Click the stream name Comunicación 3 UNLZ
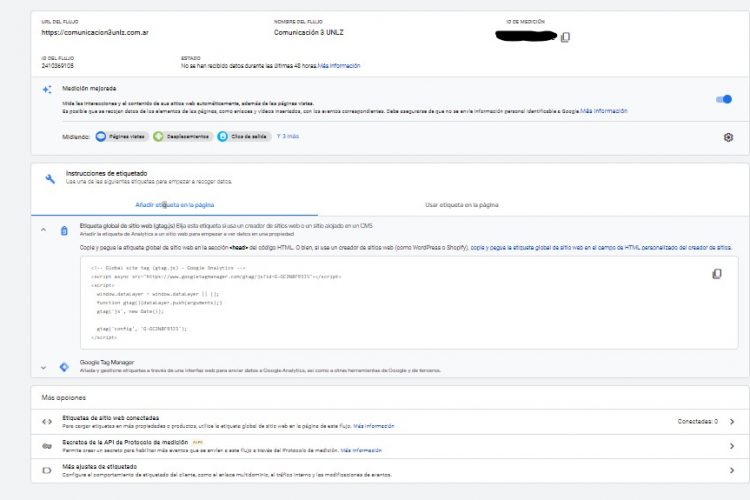The height and width of the screenshot is (500, 750). (309, 33)
